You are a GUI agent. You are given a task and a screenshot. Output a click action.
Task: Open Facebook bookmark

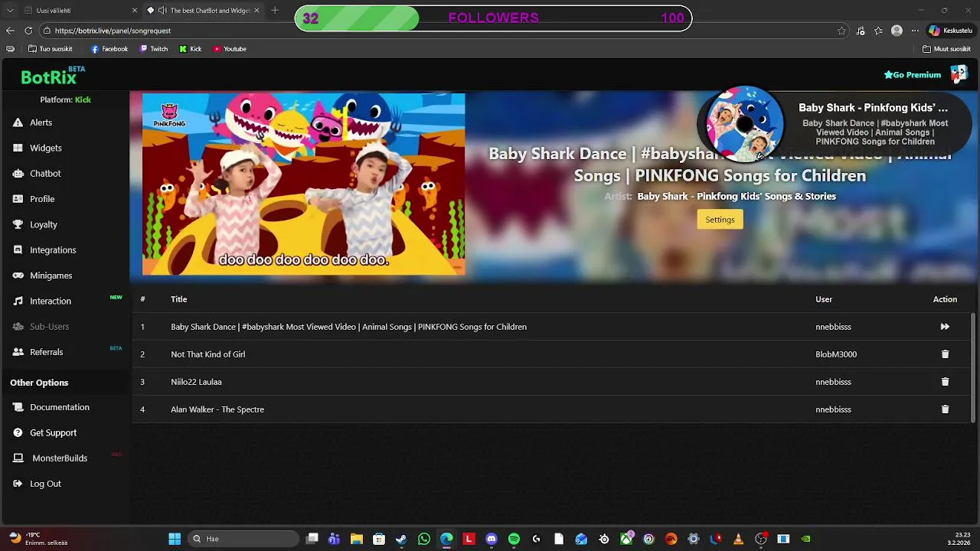109,49
